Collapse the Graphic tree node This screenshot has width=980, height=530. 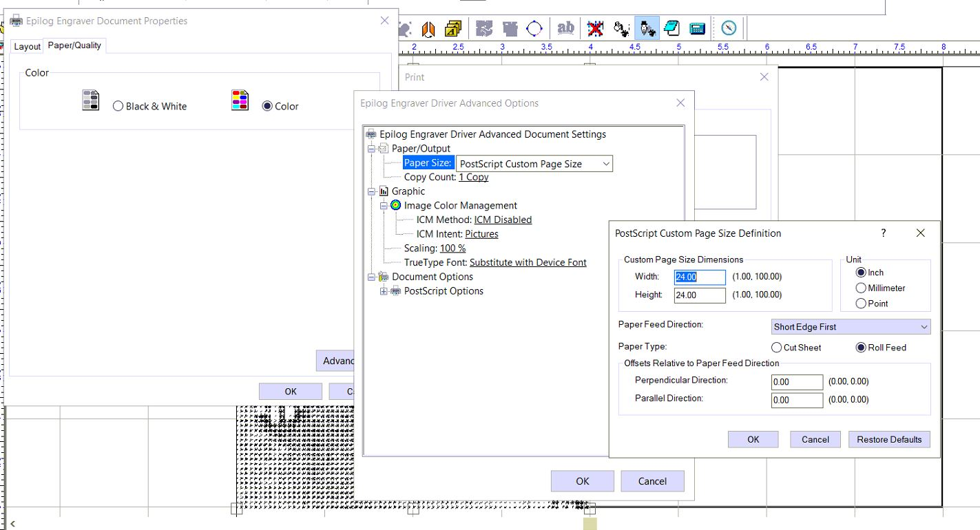click(371, 191)
